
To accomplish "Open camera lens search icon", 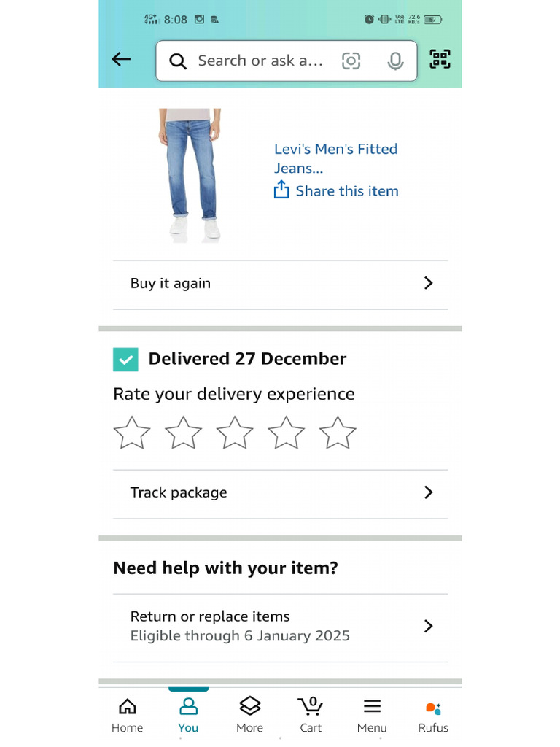I will (x=351, y=61).
